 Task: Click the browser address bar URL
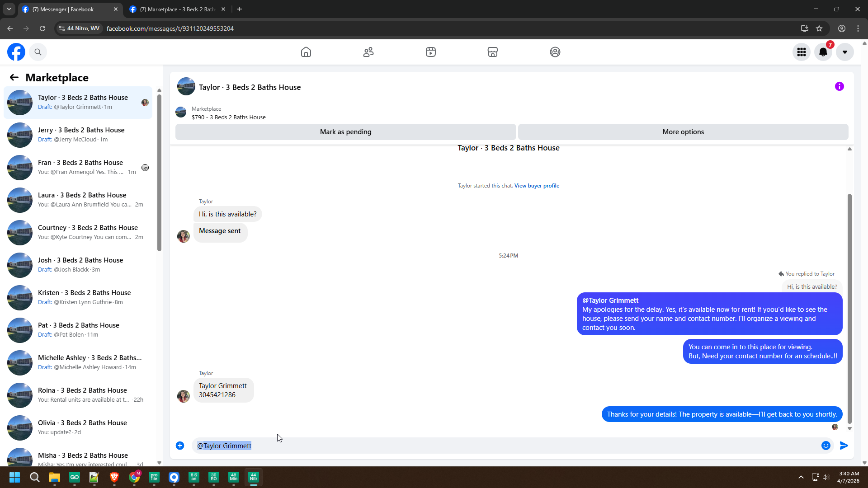(170, 28)
